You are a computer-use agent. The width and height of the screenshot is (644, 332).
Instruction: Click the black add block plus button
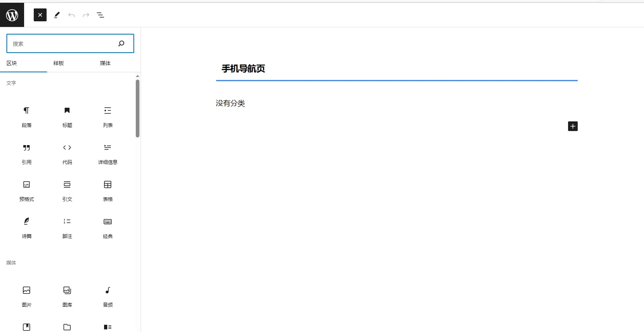(x=573, y=126)
